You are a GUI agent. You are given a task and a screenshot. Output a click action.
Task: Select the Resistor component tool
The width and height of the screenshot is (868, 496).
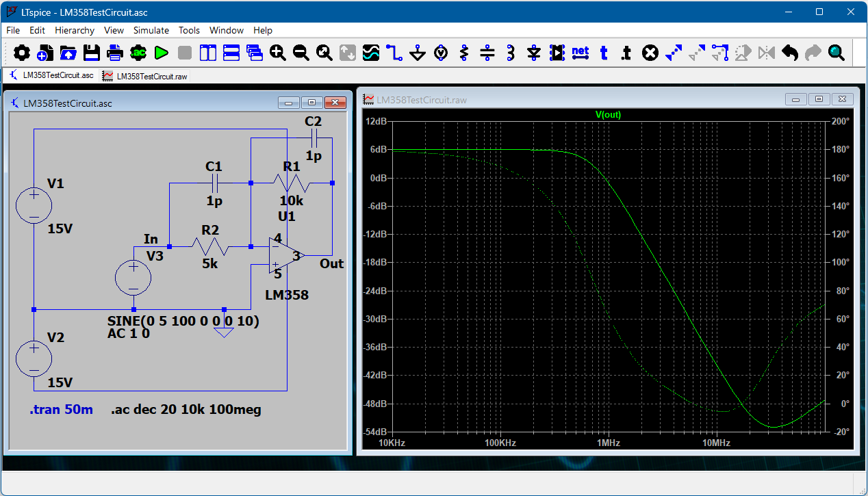[464, 53]
